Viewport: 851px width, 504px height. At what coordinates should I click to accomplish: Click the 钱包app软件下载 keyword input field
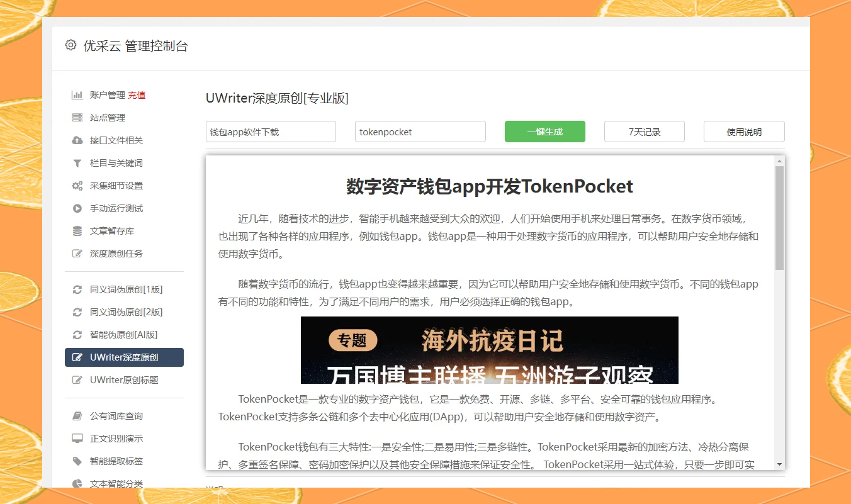pos(271,132)
